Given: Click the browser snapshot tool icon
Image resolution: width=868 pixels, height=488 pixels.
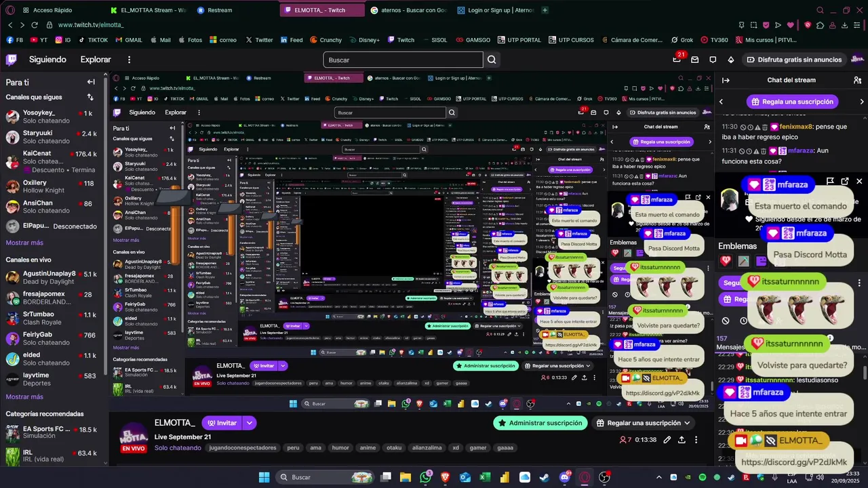Looking at the screenshot, I should click(752, 25).
